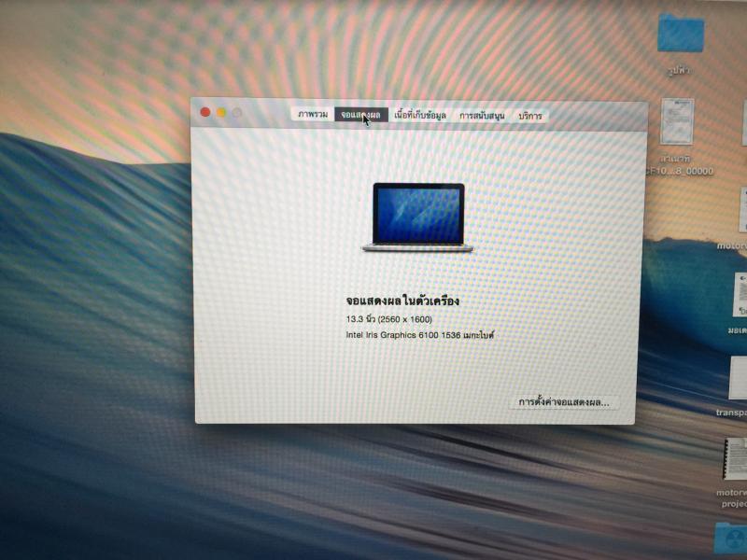
Task: Click the greyed-out zoom window button
Action: point(237,112)
